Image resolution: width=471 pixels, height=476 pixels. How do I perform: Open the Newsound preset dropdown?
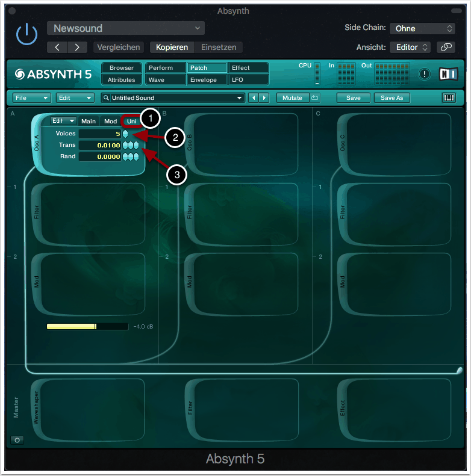pyautogui.click(x=126, y=28)
